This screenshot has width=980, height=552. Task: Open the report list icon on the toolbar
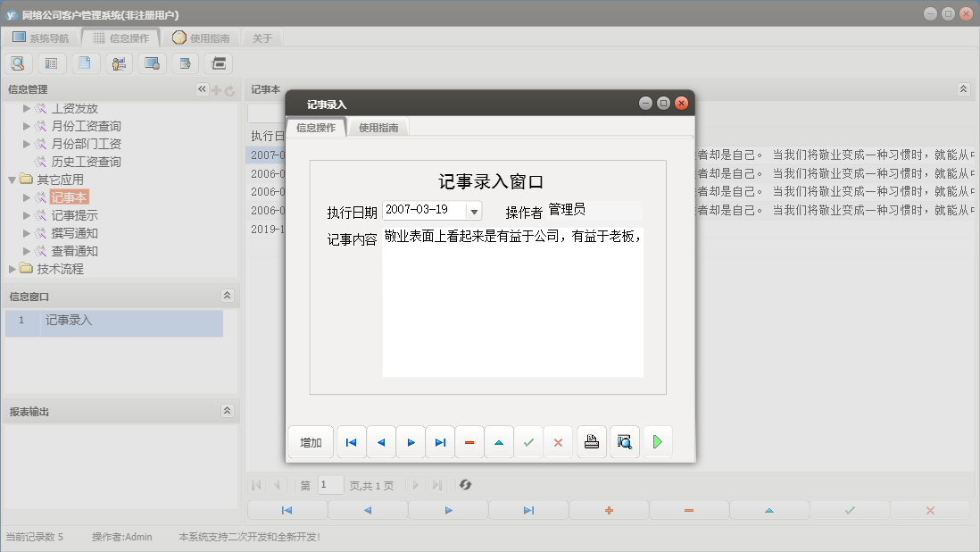[52, 63]
